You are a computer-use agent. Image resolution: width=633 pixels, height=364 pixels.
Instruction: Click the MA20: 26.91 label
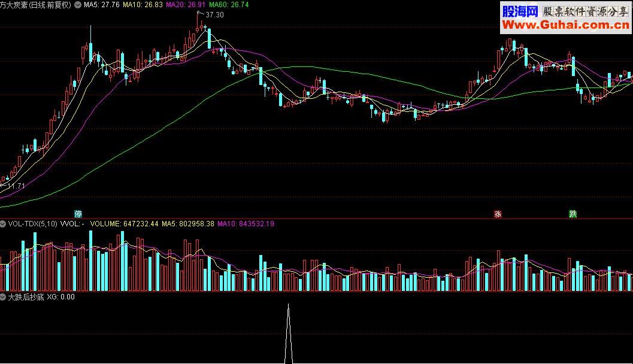point(186,5)
